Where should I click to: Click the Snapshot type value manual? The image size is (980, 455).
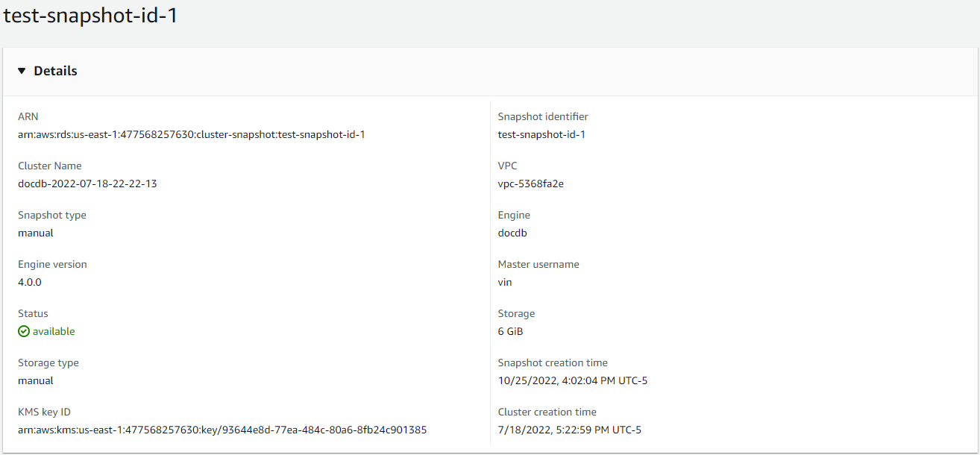point(35,233)
